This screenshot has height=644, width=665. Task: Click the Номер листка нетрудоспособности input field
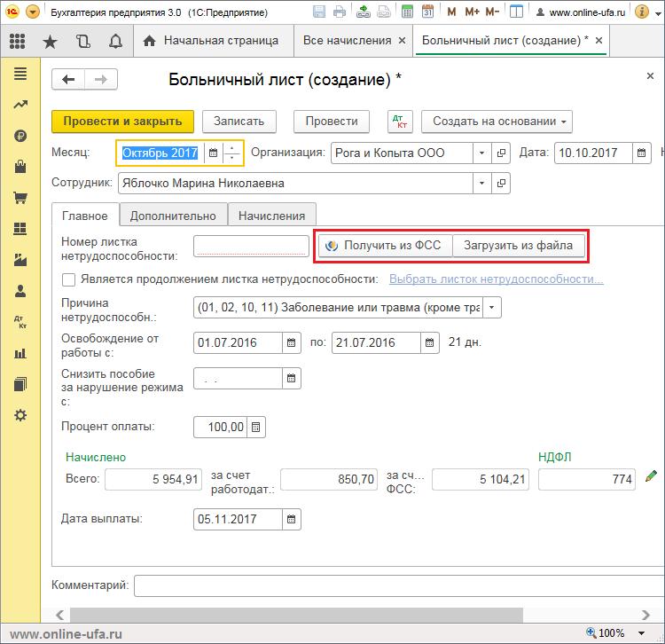(251, 246)
